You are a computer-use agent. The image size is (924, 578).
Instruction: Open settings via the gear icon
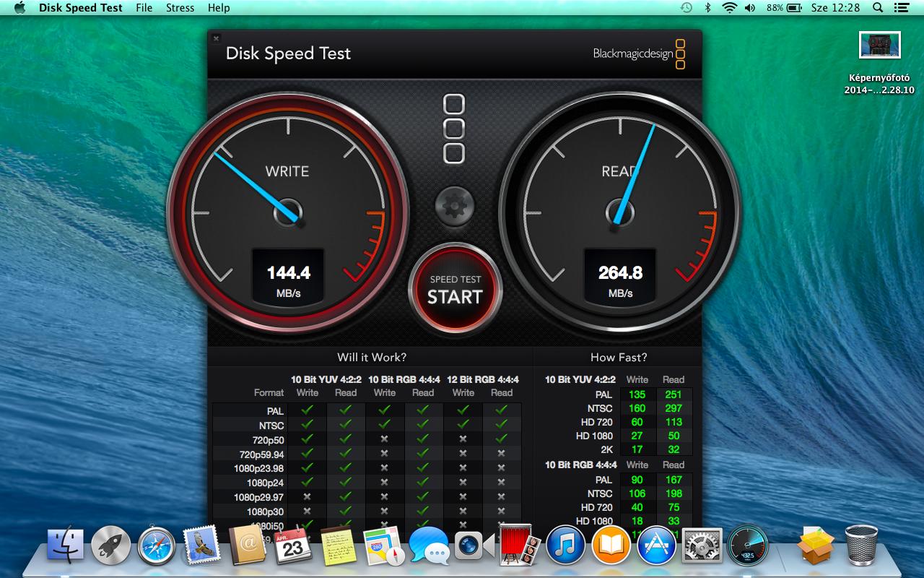(x=455, y=207)
